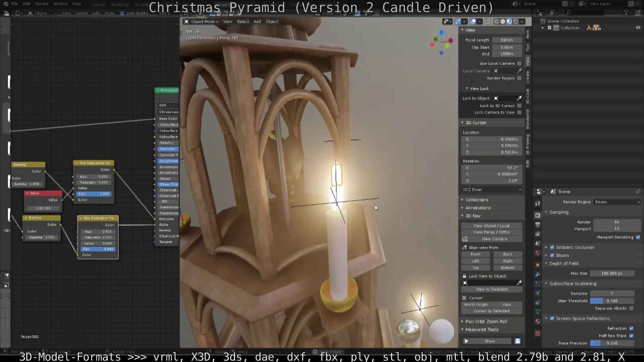The width and height of the screenshot is (644, 362).
Task: Click the icon beside the Show button
Action: point(518,341)
